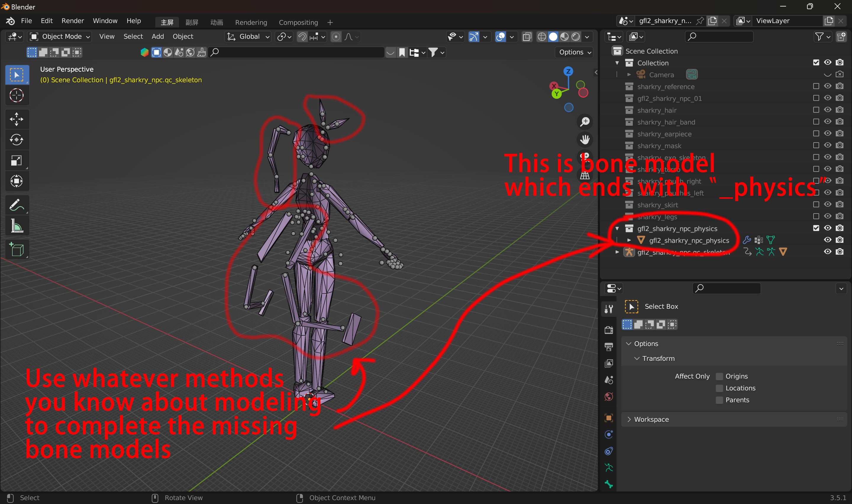852x504 pixels.
Task: Check the Affect Only Origins checkbox
Action: coord(719,376)
